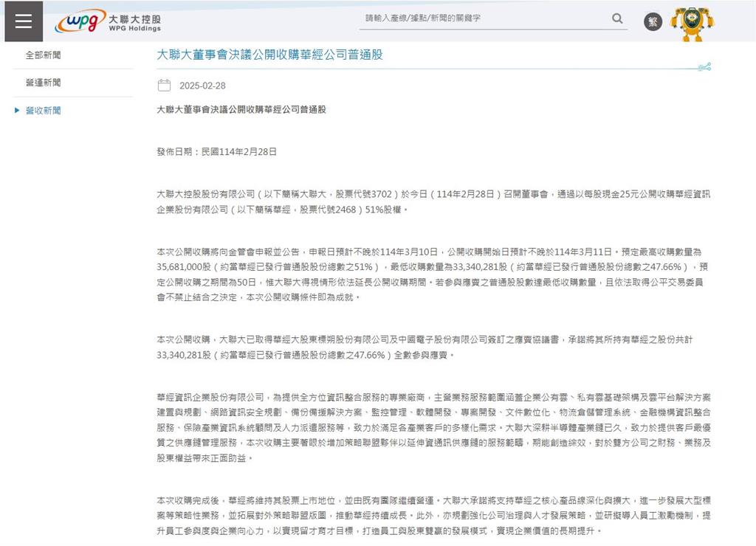The height and width of the screenshot is (546, 756).
Task: Open the hamburger menu button
Action: (24, 21)
